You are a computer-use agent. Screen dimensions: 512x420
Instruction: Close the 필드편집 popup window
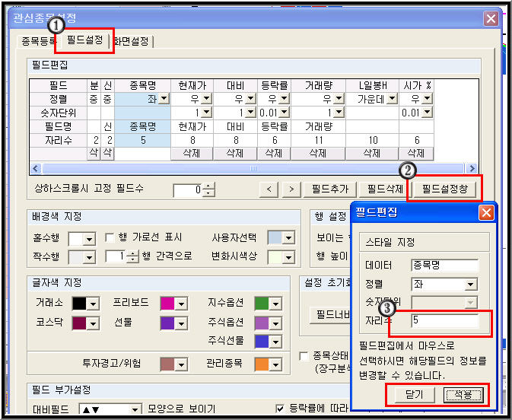(x=486, y=213)
